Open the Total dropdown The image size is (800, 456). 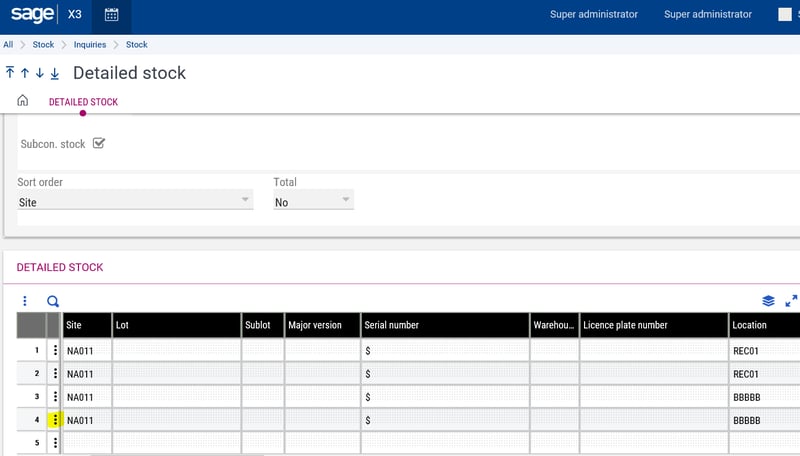tap(313, 202)
